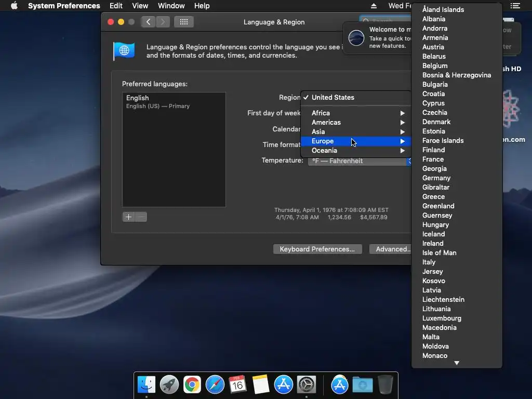Select Ireland in the country list
532x399 pixels.
tap(457, 244)
